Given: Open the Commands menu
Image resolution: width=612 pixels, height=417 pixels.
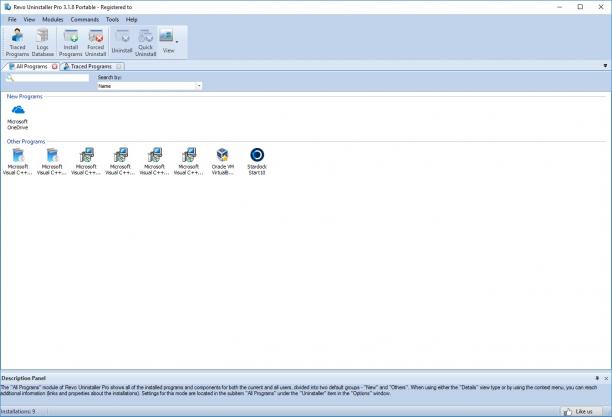Looking at the screenshot, I should click(x=85, y=20).
